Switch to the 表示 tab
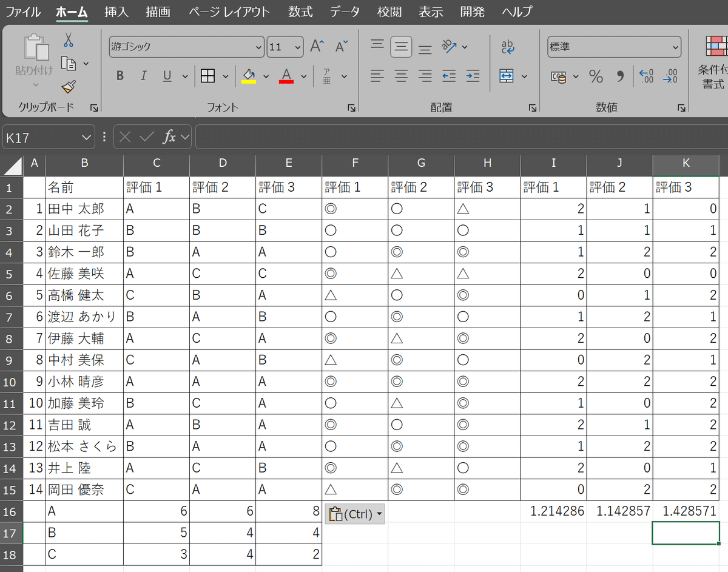The height and width of the screenshot is (572, 728). coord(431,12)
